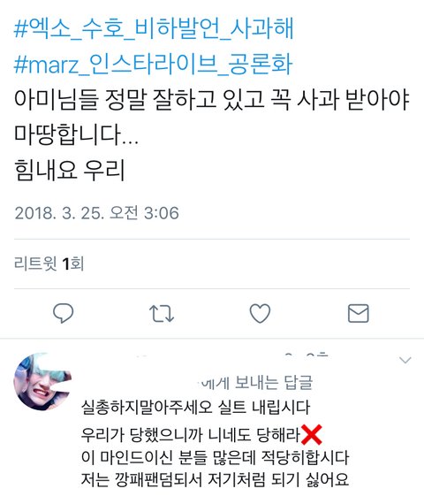Click the reply line 저는 깡패팬덤되서
The image size is (424, 504).
(x=215, y=479)
